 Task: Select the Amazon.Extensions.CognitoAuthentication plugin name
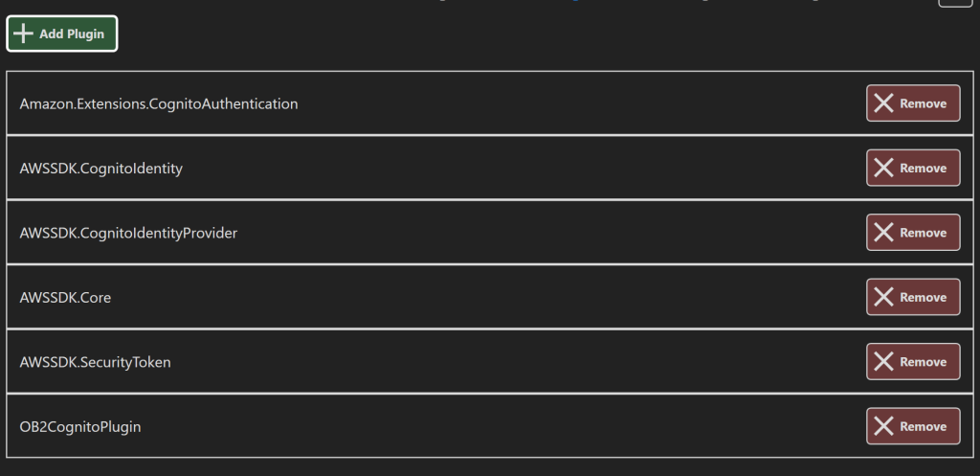[x=159, y=103]
